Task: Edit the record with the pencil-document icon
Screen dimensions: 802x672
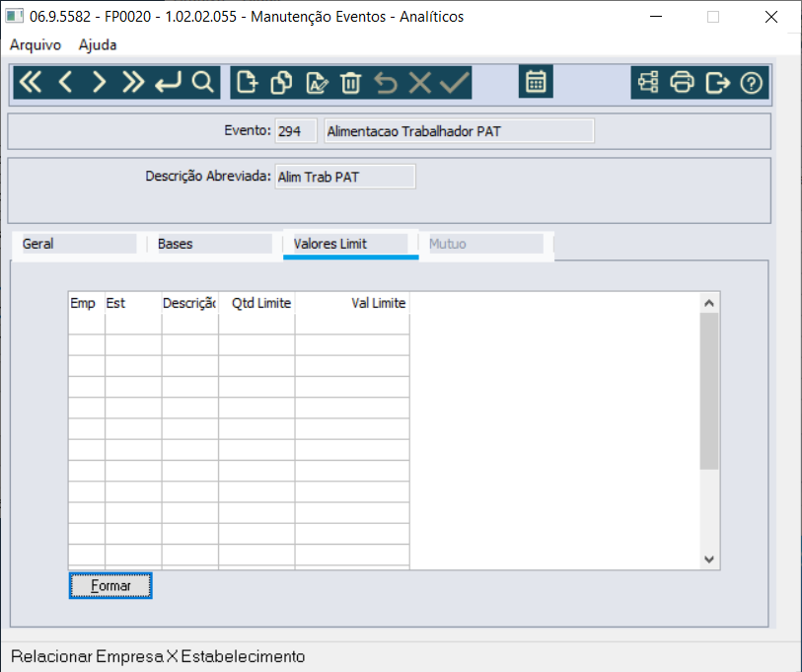Action: (317, 83)
